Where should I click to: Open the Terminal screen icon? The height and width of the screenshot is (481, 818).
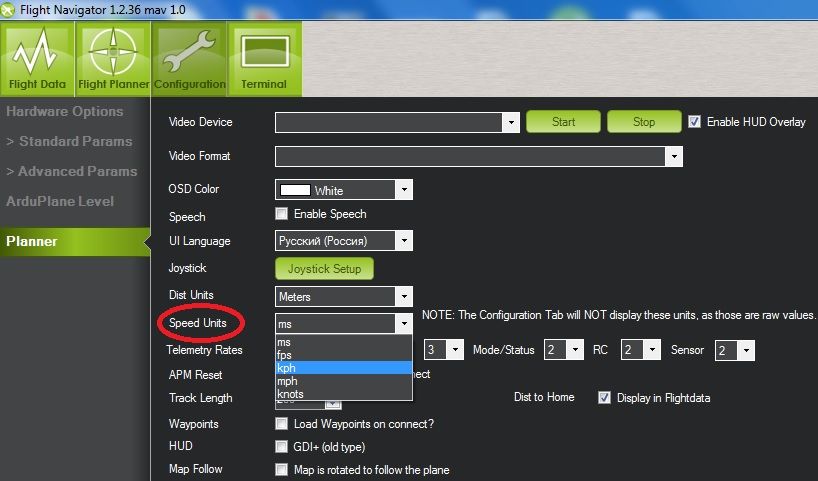[x=264, y=60]
